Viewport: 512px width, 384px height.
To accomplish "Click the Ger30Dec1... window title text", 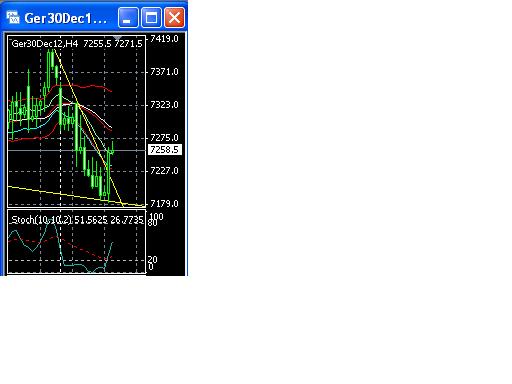I will [66, 18].
